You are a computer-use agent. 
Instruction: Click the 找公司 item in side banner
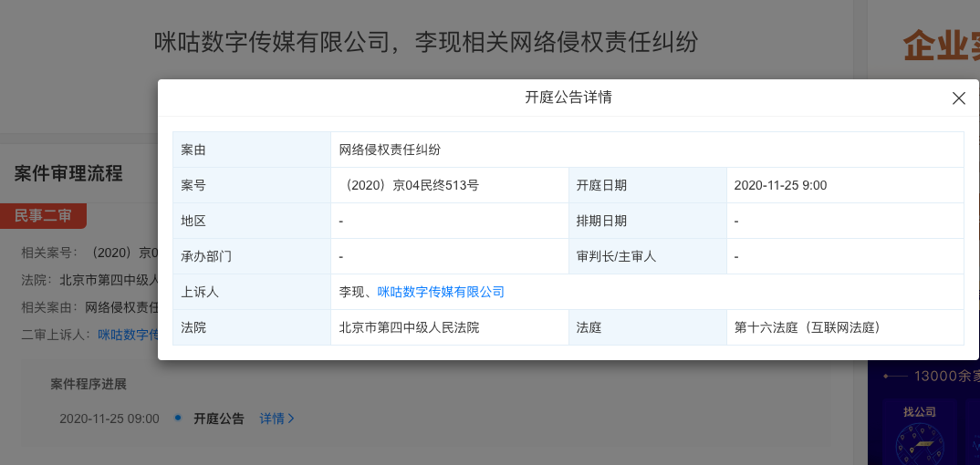tap(920, 412)
